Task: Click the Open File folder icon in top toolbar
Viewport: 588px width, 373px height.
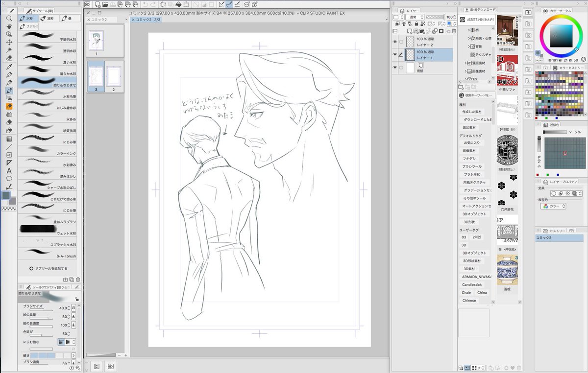Action: tap(105, 5)
